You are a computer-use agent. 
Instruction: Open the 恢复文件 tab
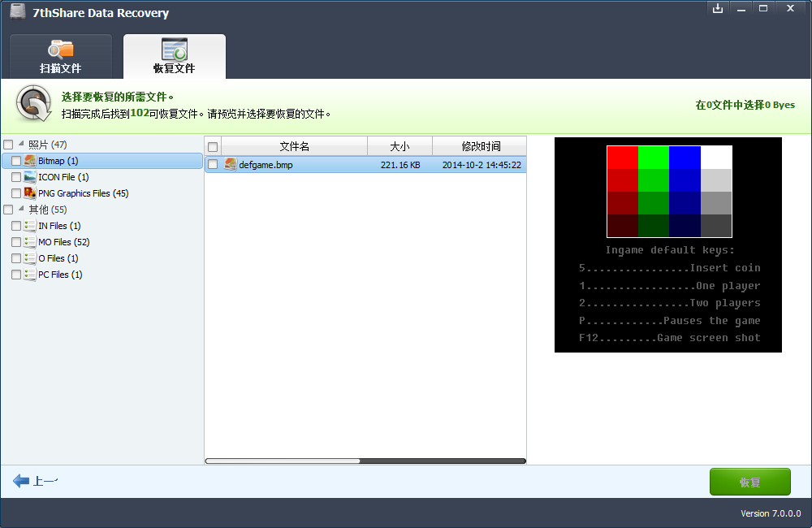click(x=175, y=56)
